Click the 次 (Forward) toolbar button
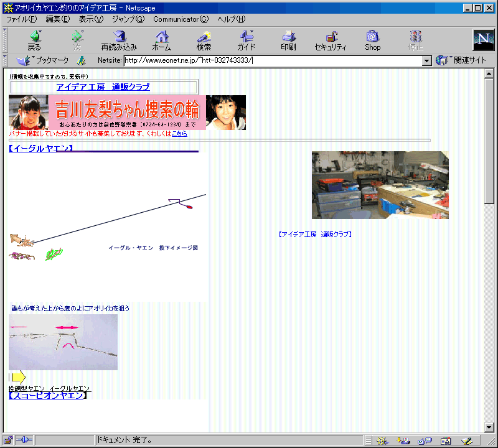This screenshot has height=448, width=498. (77, 40)
